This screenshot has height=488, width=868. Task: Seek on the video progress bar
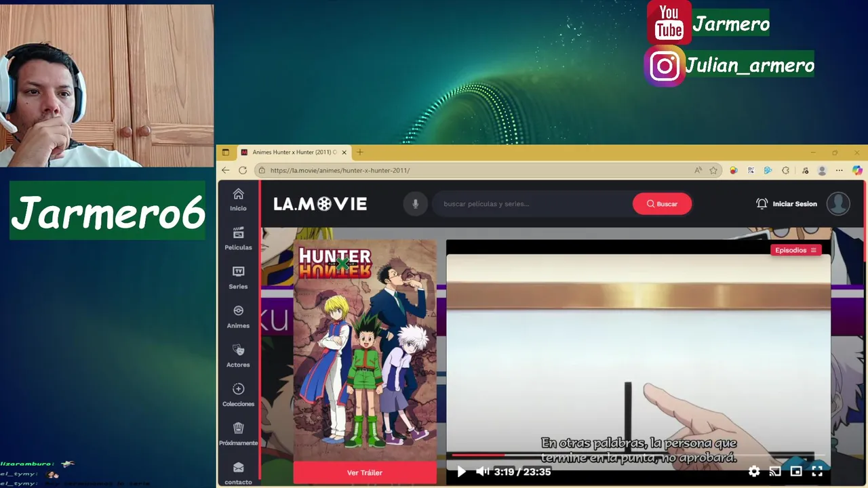pyautogui.click(x=637, y=455)
